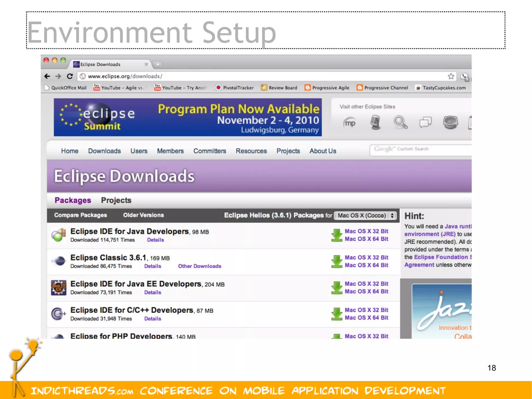Switch to the Packages tab
The width and height of the screenshot is (532, 399).
(x=73, y=200)
